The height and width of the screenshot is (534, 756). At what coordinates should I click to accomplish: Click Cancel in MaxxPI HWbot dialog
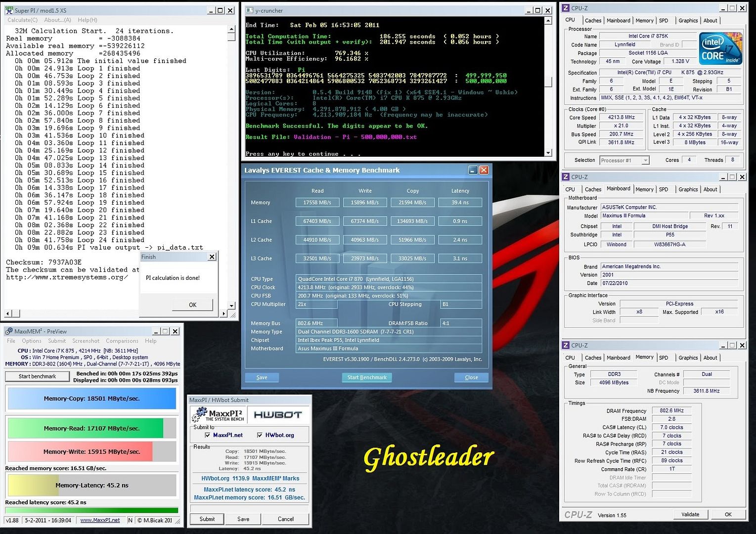[285, 519]
